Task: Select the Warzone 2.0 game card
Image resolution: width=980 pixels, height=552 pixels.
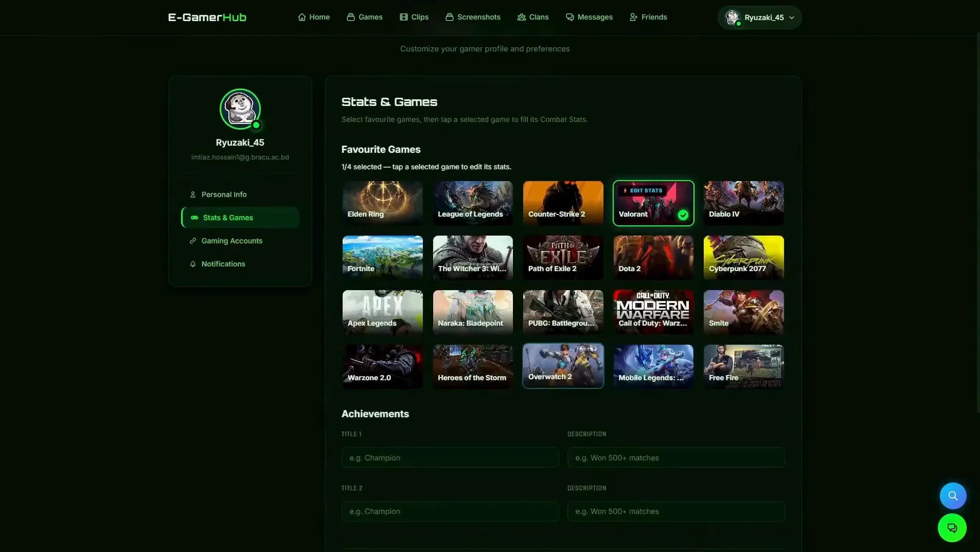Action: (x=382, y=367)
